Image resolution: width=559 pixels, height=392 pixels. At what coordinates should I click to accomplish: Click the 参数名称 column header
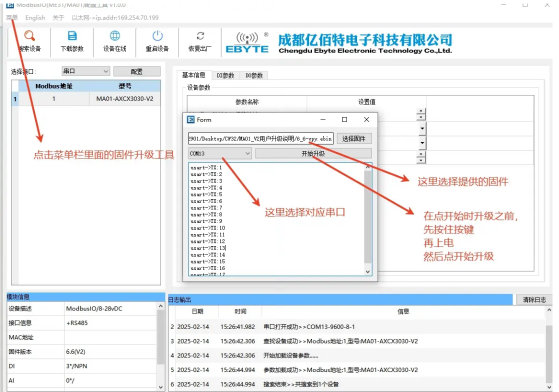pyautogui.click(x=247, y=102)
